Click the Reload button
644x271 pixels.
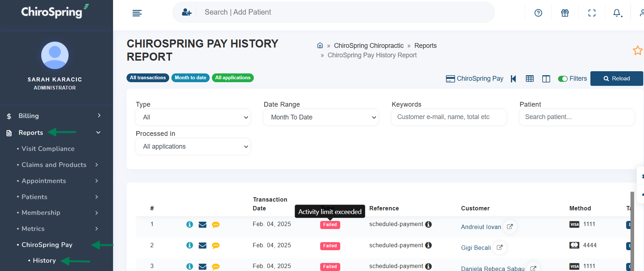tap(617, 79)
